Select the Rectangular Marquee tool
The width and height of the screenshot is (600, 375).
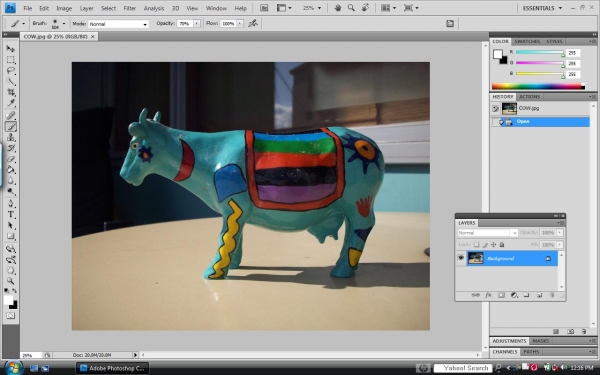click(11, 60)
